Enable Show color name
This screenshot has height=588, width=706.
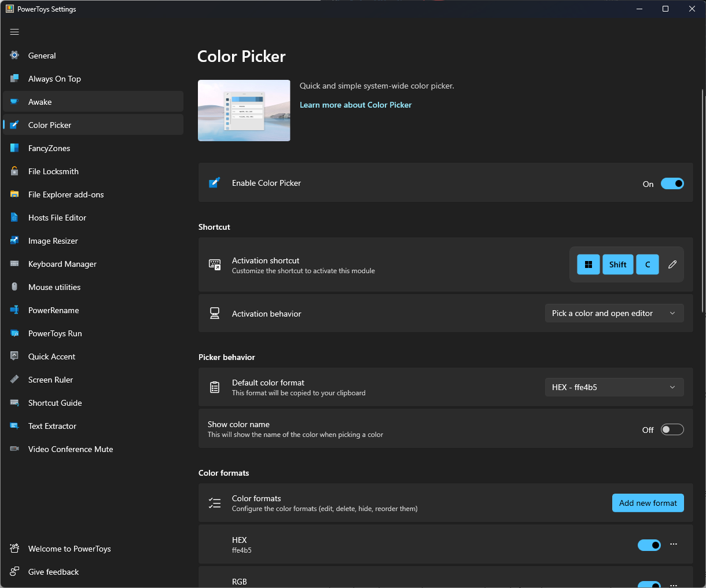point(672,429)
